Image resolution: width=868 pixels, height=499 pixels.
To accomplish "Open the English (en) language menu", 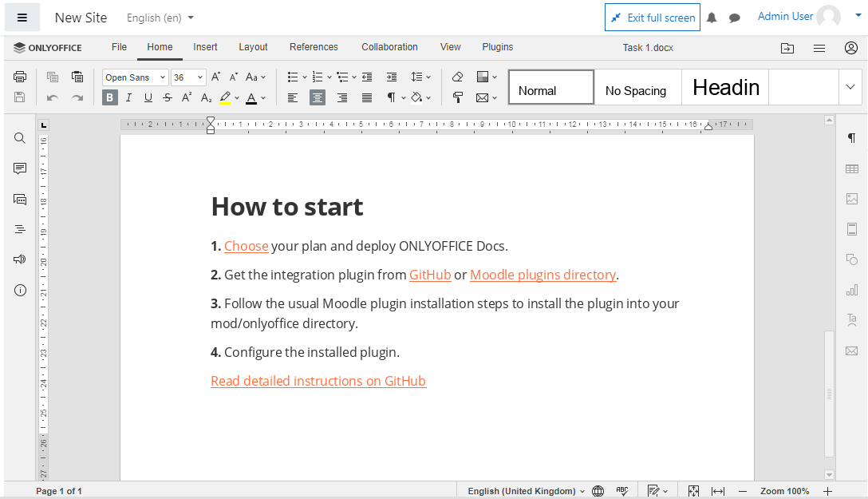I will (x=160, y=18).
